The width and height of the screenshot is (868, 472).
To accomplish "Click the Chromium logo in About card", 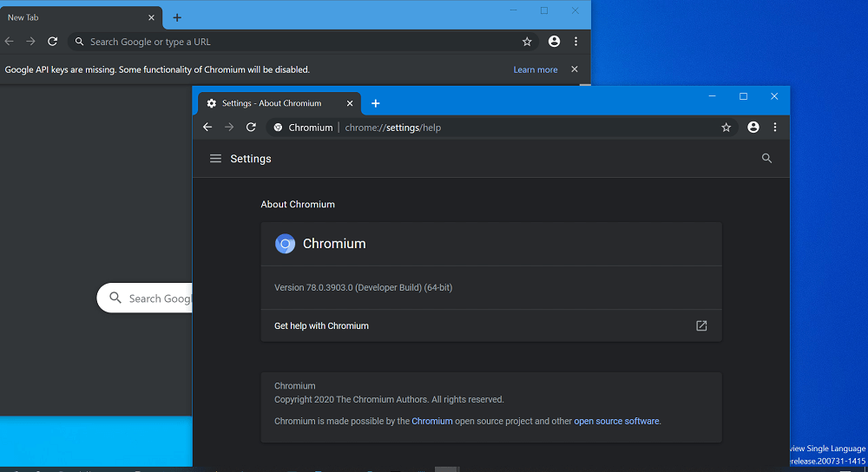I will click(285, 244).
